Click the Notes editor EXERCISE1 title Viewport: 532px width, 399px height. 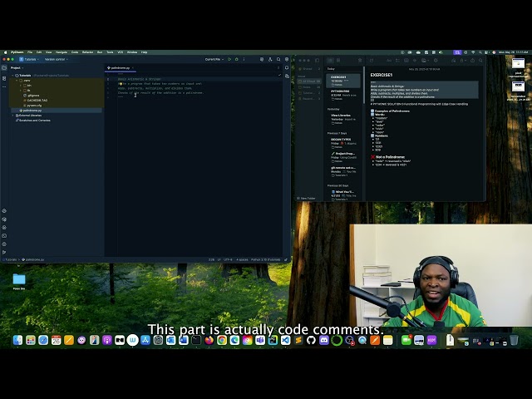382,75
